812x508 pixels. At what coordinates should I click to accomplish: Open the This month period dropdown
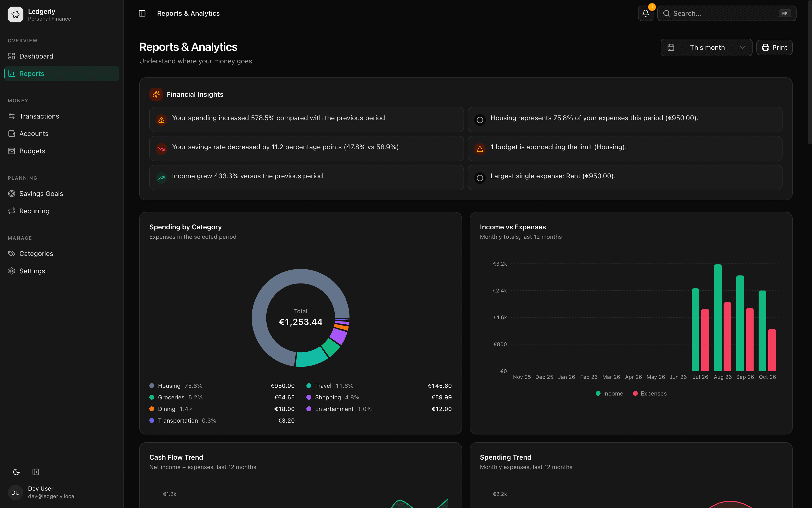tap(706, 48)
